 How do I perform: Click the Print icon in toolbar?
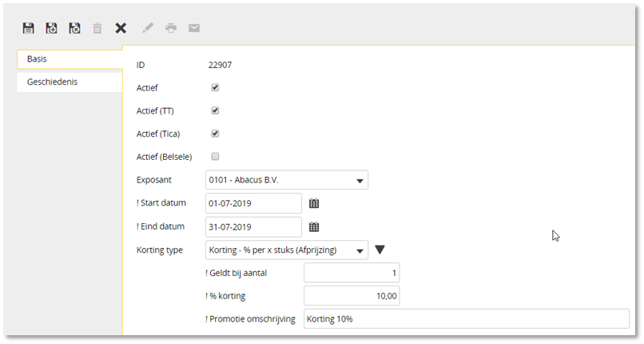coord(171,28)
